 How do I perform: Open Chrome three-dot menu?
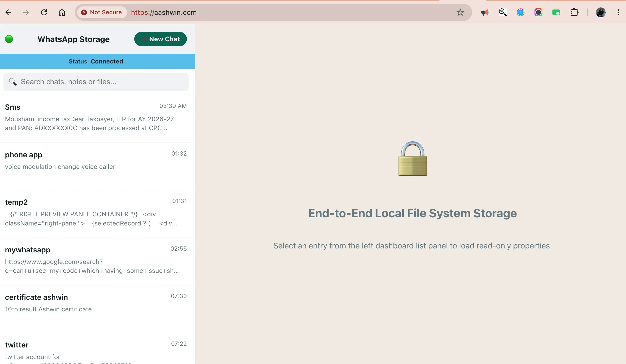coord(618,12)
